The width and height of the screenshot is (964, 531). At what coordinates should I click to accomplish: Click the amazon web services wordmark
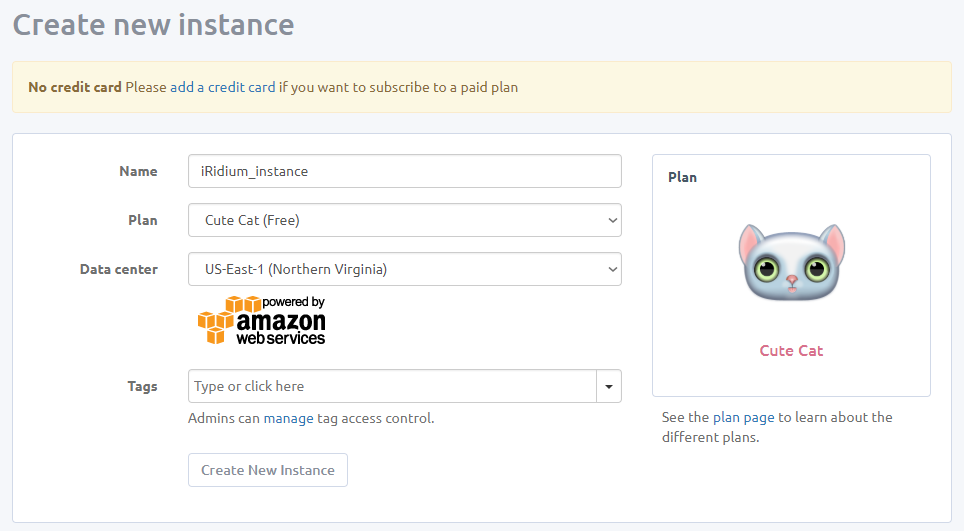tap(281, 324)
